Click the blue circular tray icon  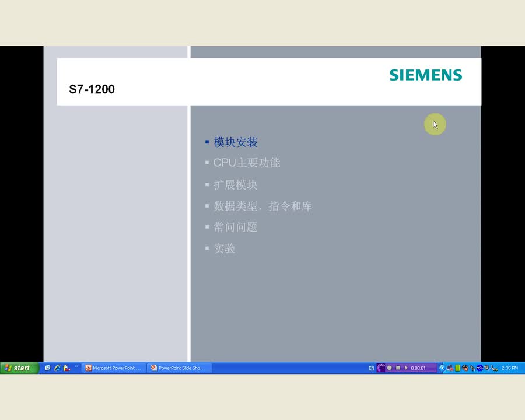click(x=480, y=367)
